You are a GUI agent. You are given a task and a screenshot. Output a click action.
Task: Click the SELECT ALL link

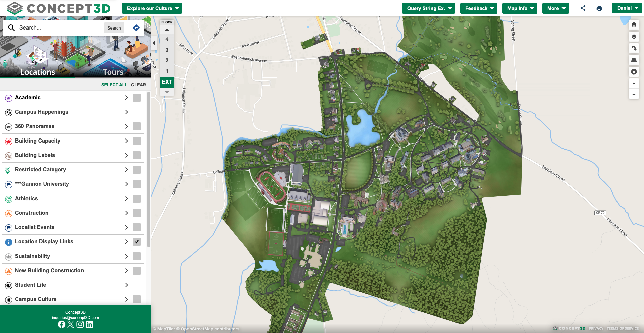[x=114, y=85]
